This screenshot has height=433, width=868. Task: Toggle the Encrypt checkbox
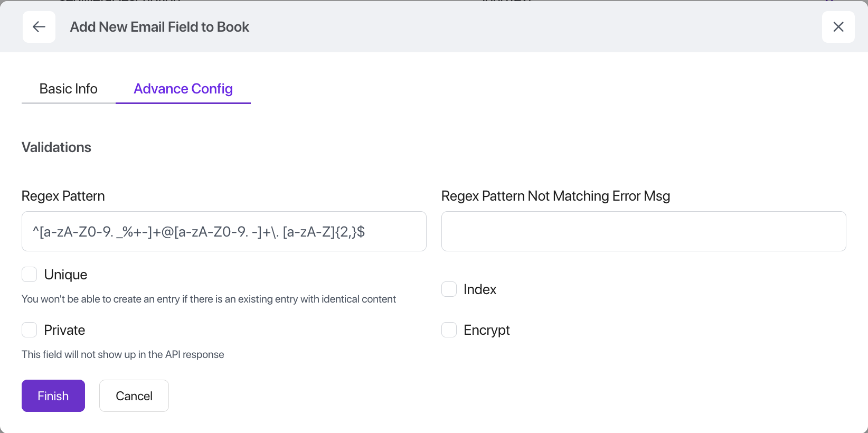[x=449, y=330]
